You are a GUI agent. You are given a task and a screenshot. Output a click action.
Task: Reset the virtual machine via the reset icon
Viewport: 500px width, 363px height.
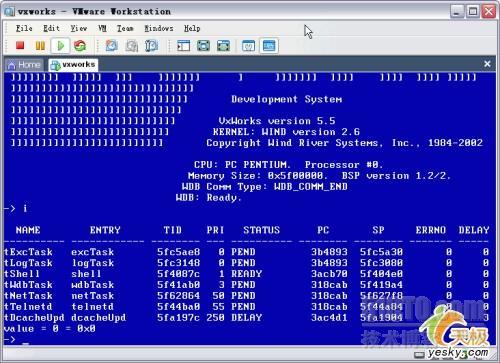(x=80, y=45)
